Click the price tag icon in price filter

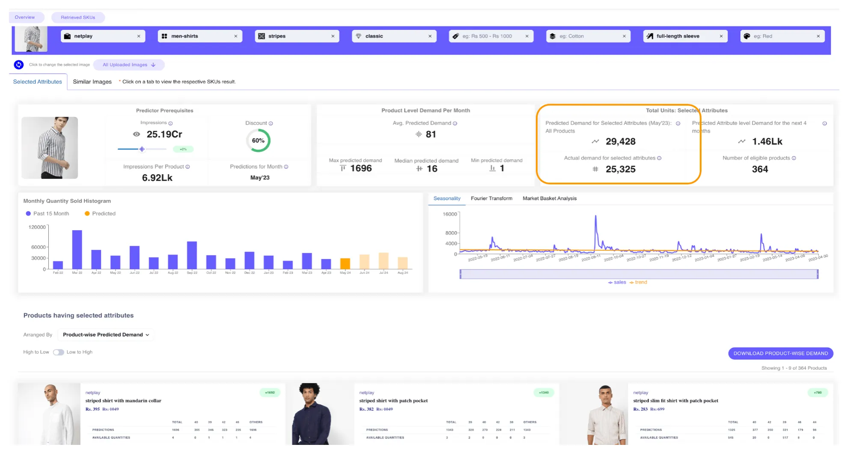(455, 36)
